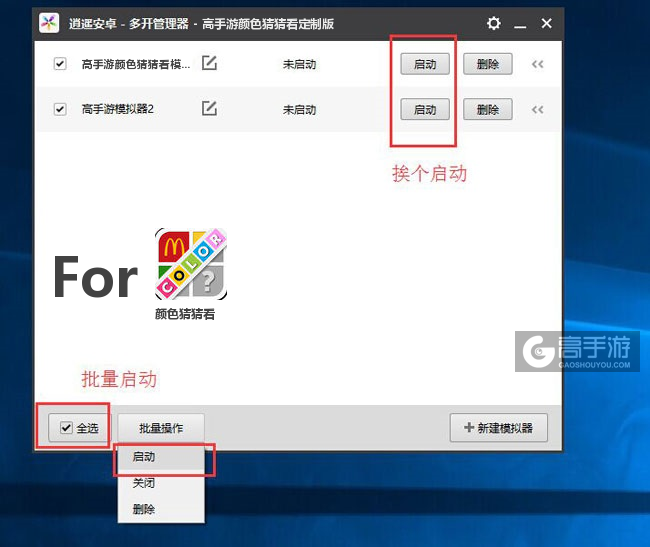Click the app logo in title bar
Viewport: 650px width, 547px height.
coord(49,23)
